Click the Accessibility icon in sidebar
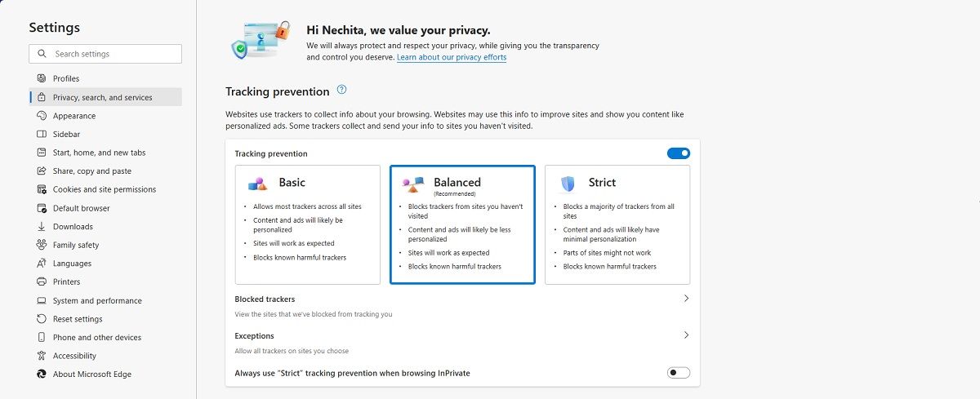 (x=42, y=356)
